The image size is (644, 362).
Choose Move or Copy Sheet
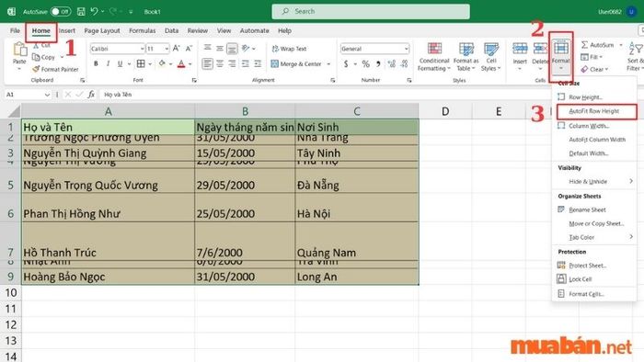click(x=594, y=223)
